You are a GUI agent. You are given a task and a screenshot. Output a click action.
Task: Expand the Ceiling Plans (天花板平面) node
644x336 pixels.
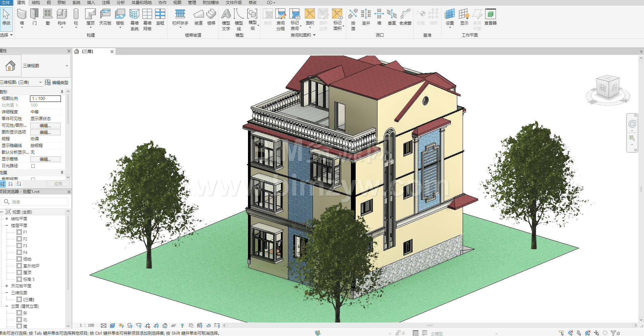click(6, 286)
